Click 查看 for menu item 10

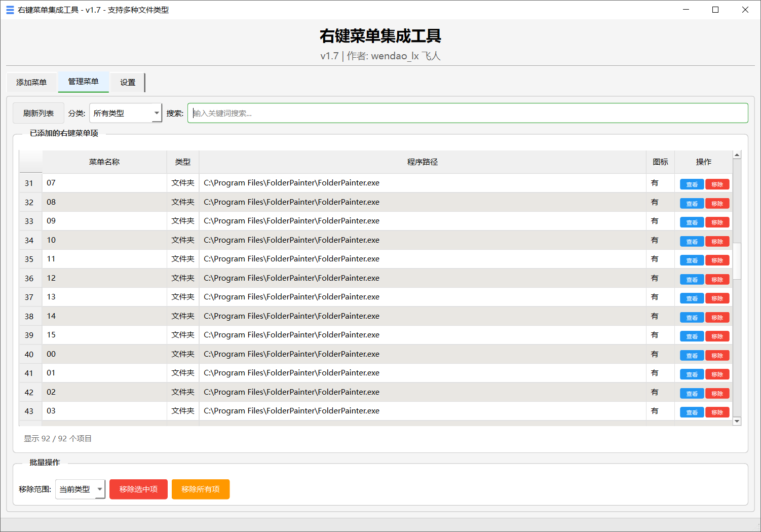692,241
